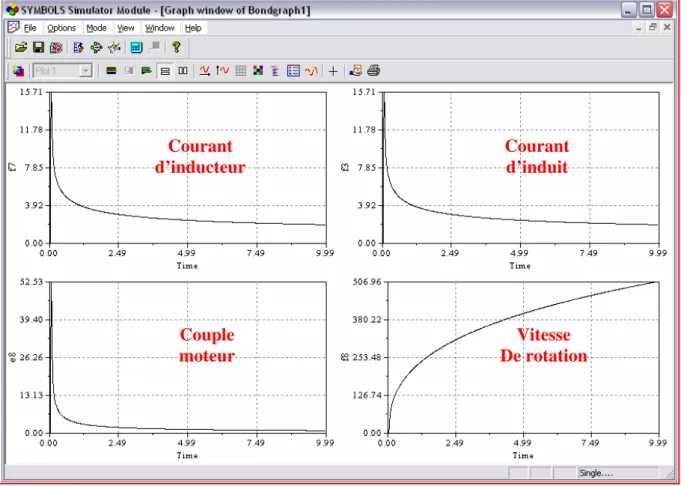Click the red-blue icon after the save disk
The image size is (681, 486).
coord(56,47)
